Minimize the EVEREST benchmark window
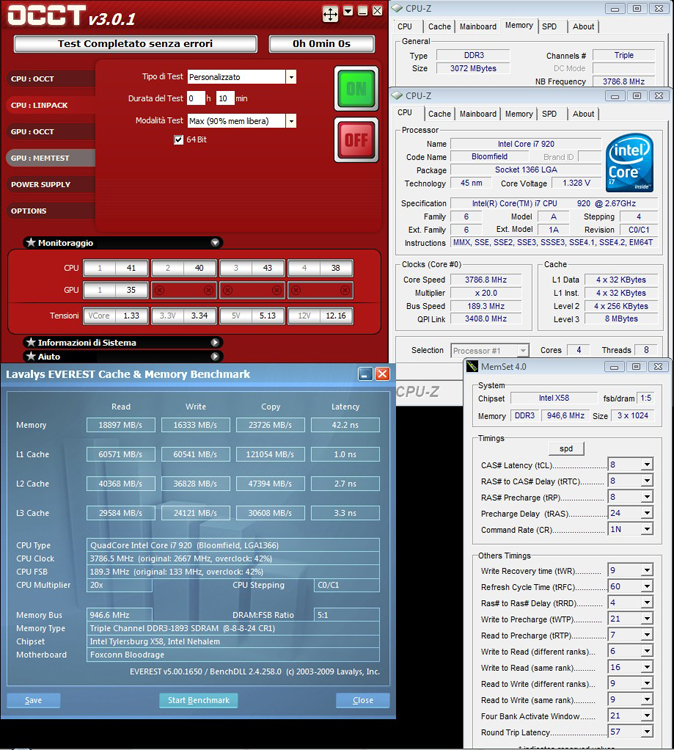 (x=365, y=374)
